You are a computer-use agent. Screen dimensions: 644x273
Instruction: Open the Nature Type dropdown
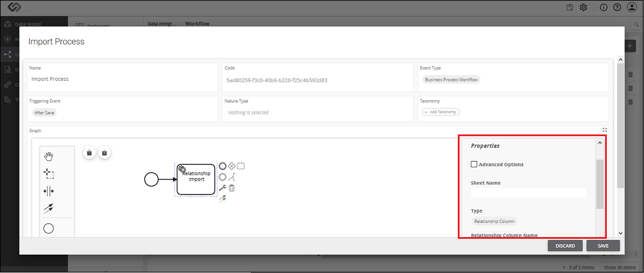(318, 112)
